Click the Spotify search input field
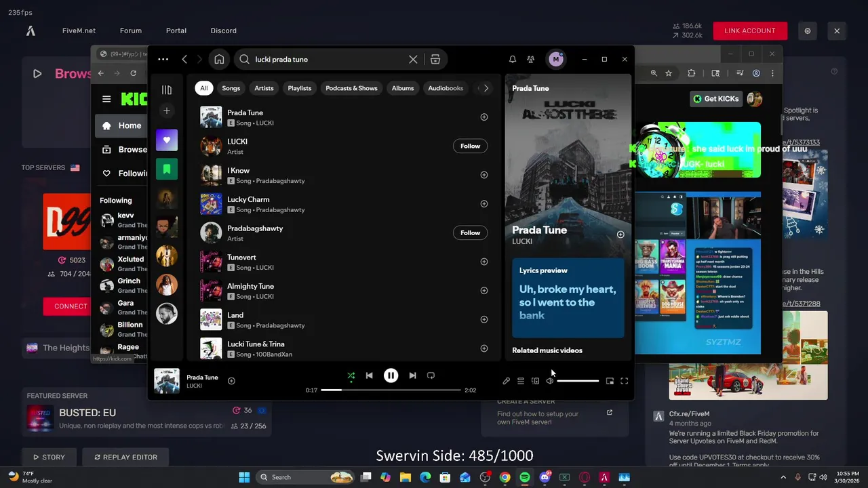The height and width of the screenshot is (488, 868). tap(329, 60)
